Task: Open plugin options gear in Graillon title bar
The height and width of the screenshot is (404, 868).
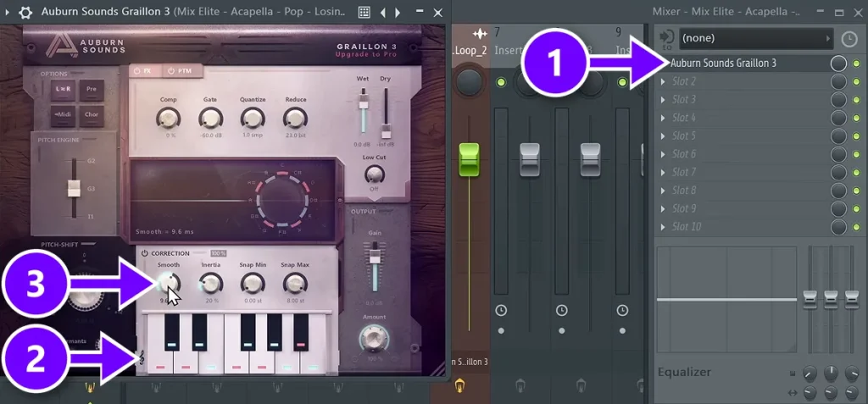Action: [25, 12]
